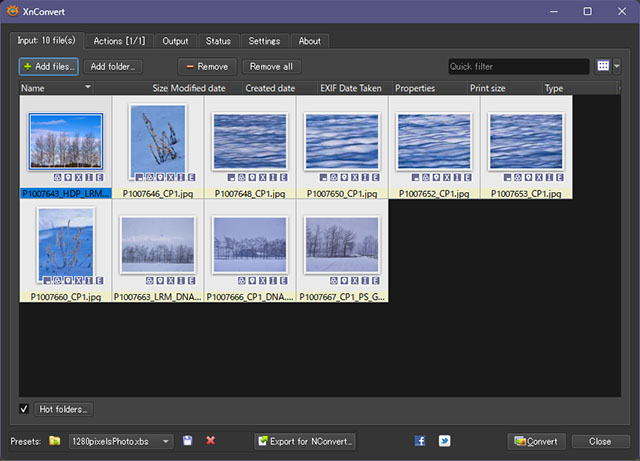Select the P1007667_CP1_PS_G thumbnail
This screenshot has height=461, width=640.
[x=342, y=245]
